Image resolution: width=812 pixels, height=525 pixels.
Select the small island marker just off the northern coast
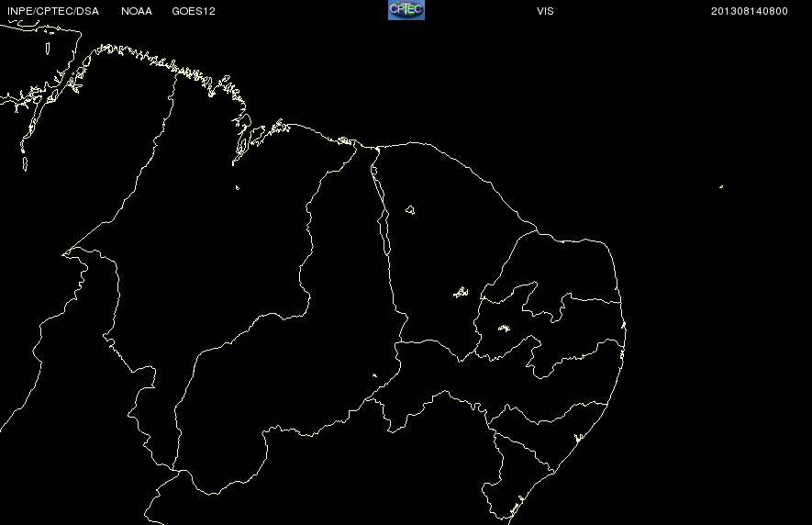(238, 187)
